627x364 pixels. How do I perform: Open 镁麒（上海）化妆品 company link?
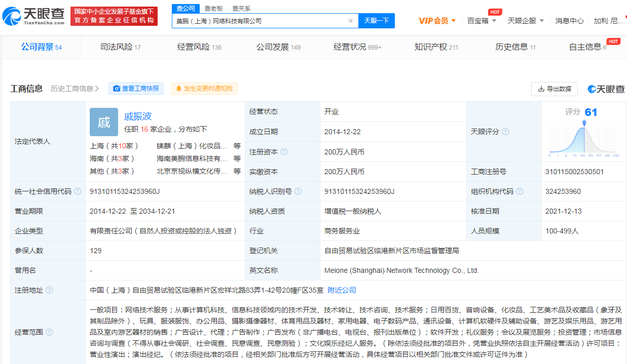click(x=192, y=146)
